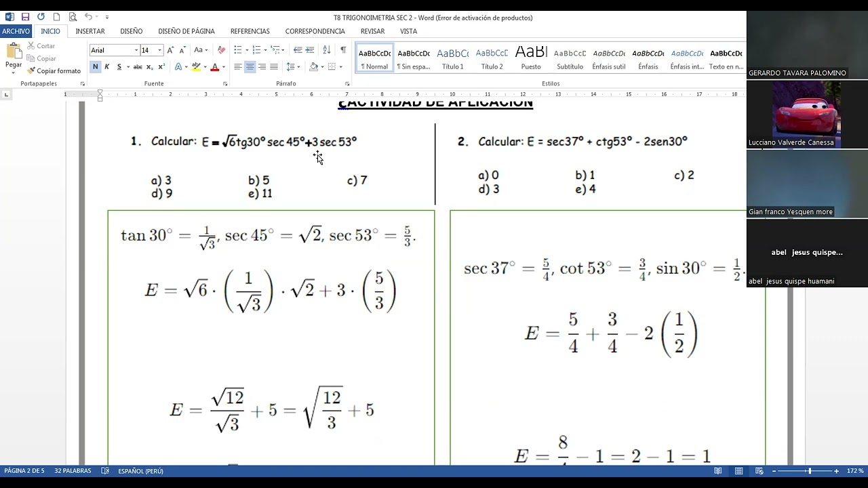The height and width of the screenshot is (488, 868).
Task: Open the Fuente dialog launcher
Action: [x=225, y=84]
